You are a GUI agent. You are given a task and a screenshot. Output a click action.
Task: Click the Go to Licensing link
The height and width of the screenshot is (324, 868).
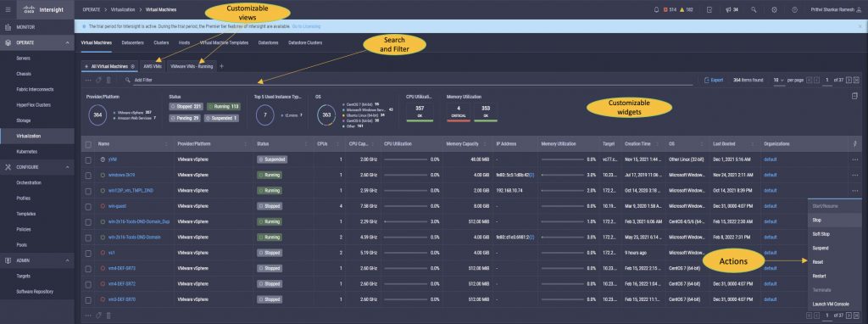(306, 26)
